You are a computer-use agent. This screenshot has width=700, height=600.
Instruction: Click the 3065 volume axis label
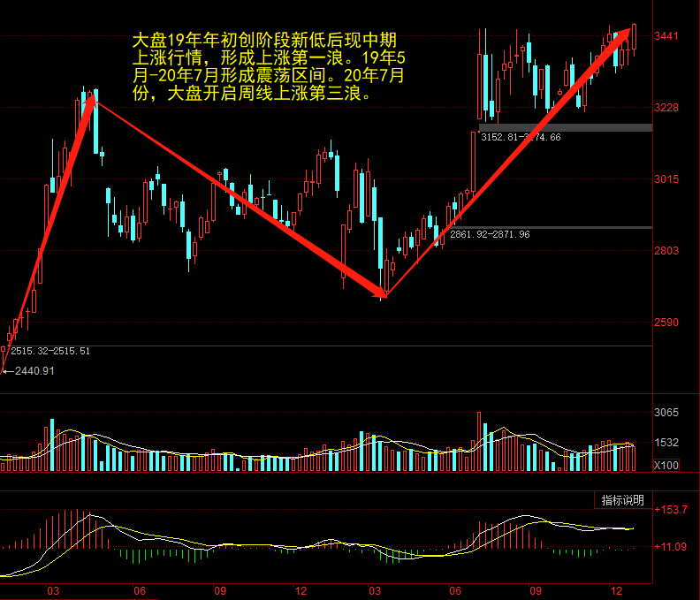click(666, 413)
